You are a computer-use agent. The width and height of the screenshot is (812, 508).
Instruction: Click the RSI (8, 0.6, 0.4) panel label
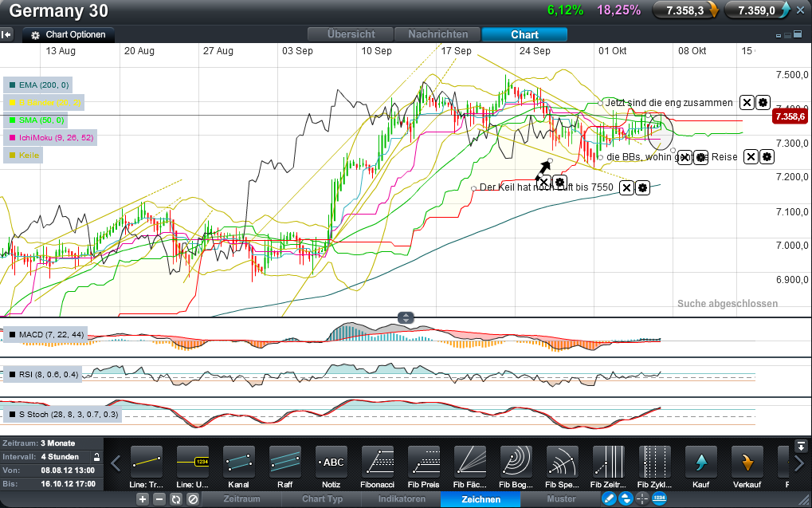click(x=43, y=374)
